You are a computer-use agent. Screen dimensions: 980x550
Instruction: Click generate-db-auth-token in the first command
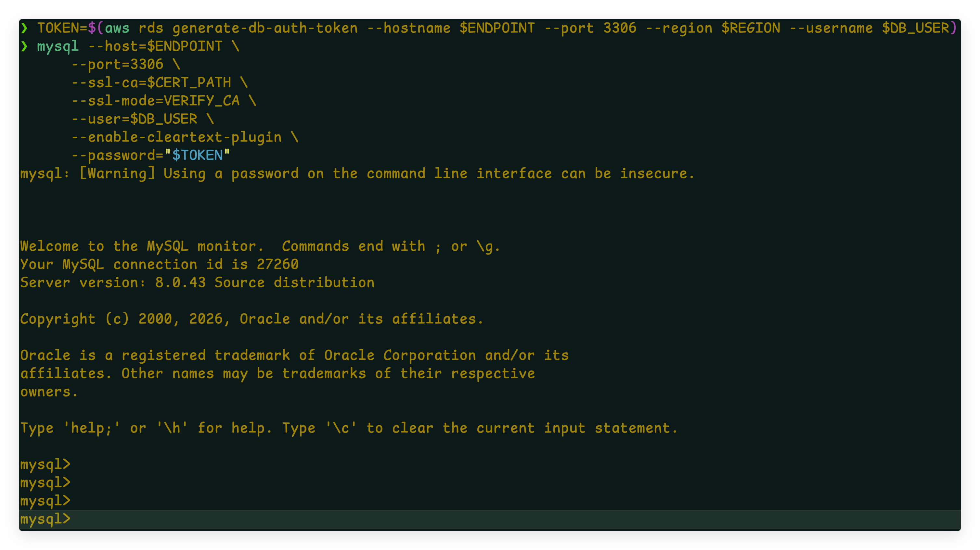pyautogui.click(x=265, y=28)
